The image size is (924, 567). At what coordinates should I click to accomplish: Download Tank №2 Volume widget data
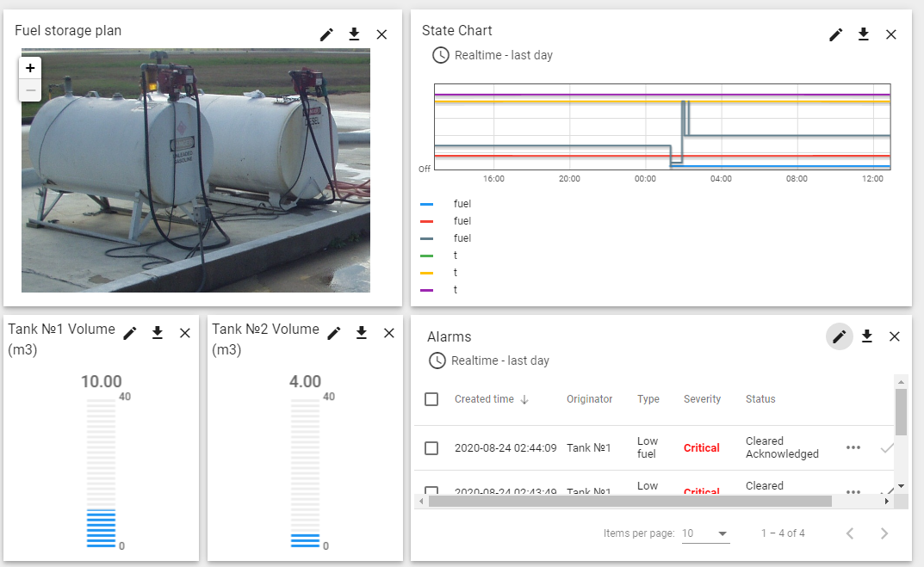tap(362, 333)
